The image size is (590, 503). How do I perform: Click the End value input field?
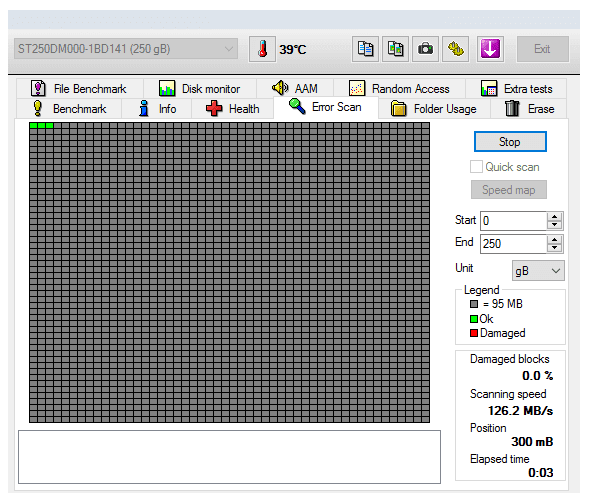(513, 244)
